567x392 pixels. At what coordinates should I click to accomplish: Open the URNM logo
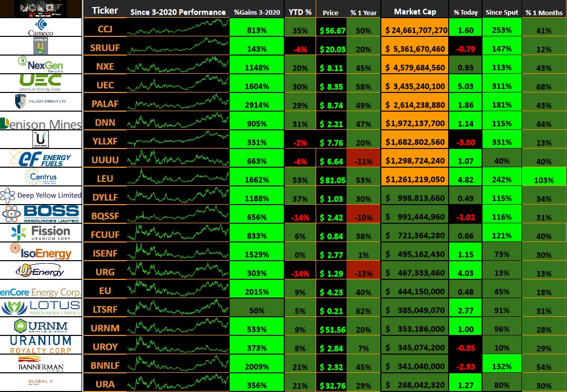tap(40, 326)
